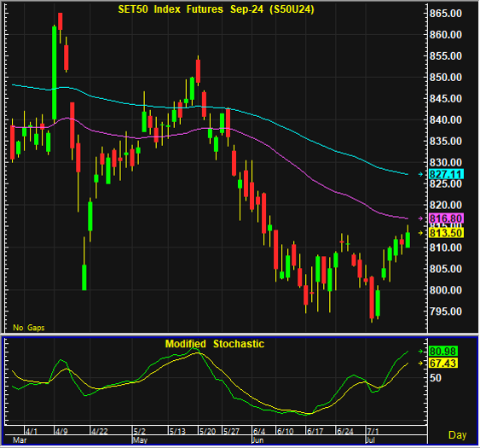The width and height of the screenshot is (480, 448).
Task: Select the 5/20 date marker
Action: click(207, 431)
